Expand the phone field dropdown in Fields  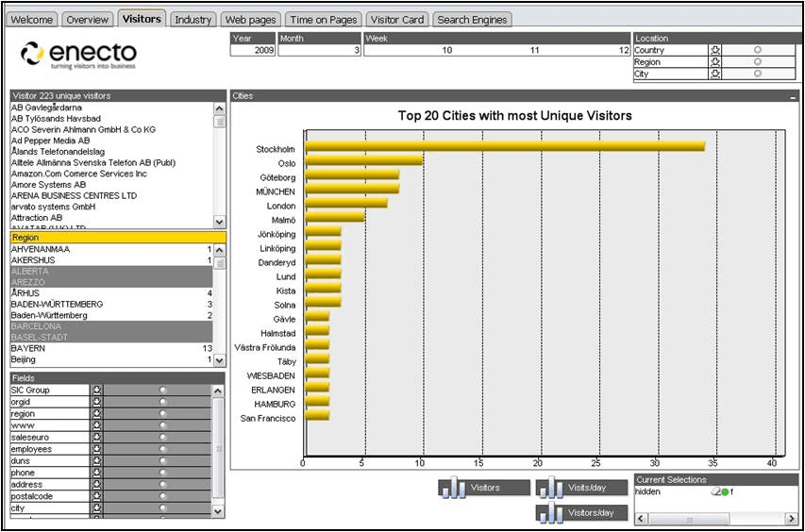click(97, 473)
